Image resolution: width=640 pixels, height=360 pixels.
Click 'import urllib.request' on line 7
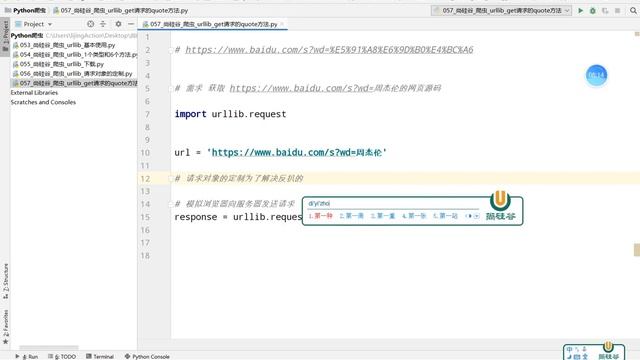[x=230, y=114]
